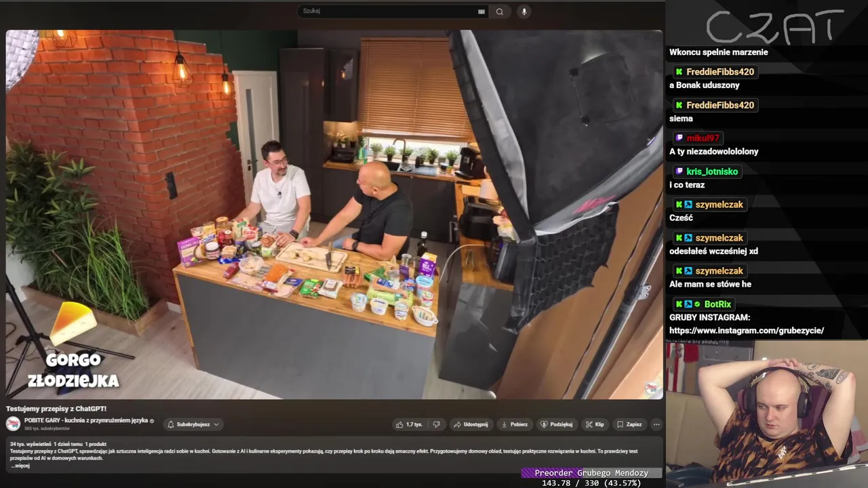
Task: Expand description with ...więcej
Action: 20,466
